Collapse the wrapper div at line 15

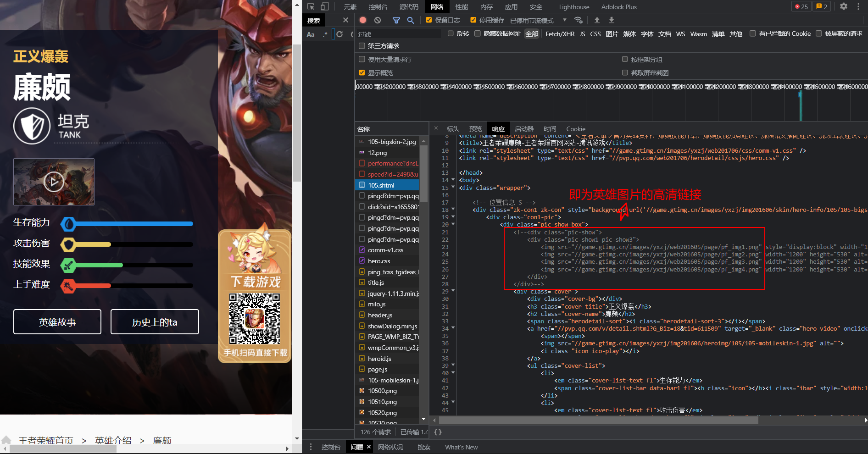click(453, 187)
